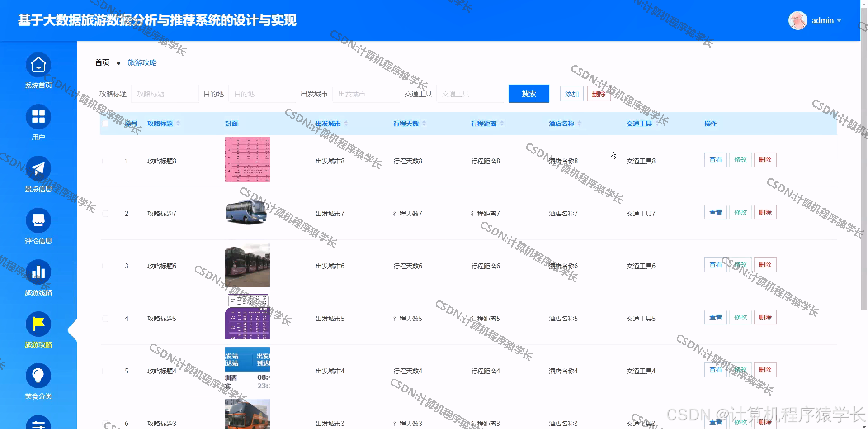Open the 系统首页 home icon

(38, 65)
